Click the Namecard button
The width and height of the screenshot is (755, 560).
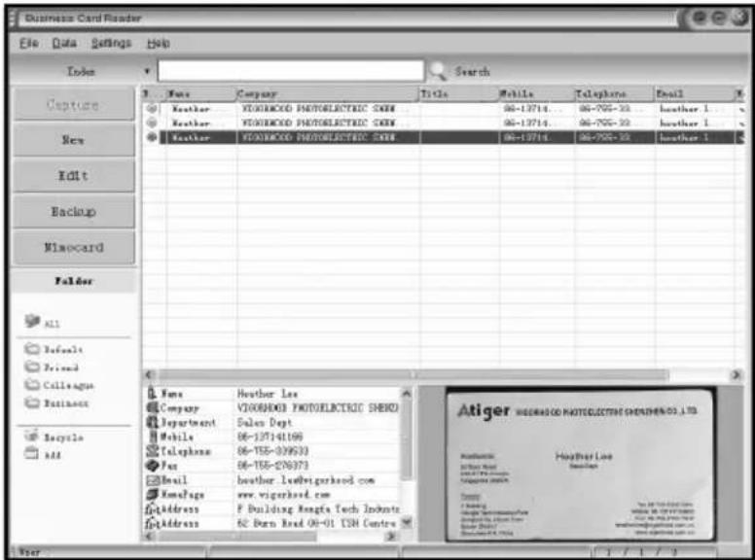pyautogui.click(x=73, y=247)
